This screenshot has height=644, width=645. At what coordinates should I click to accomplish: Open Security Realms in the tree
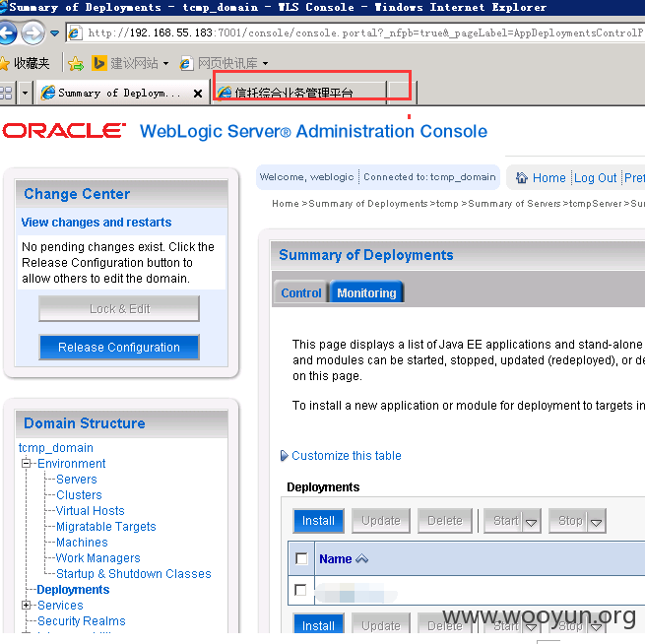82,620
